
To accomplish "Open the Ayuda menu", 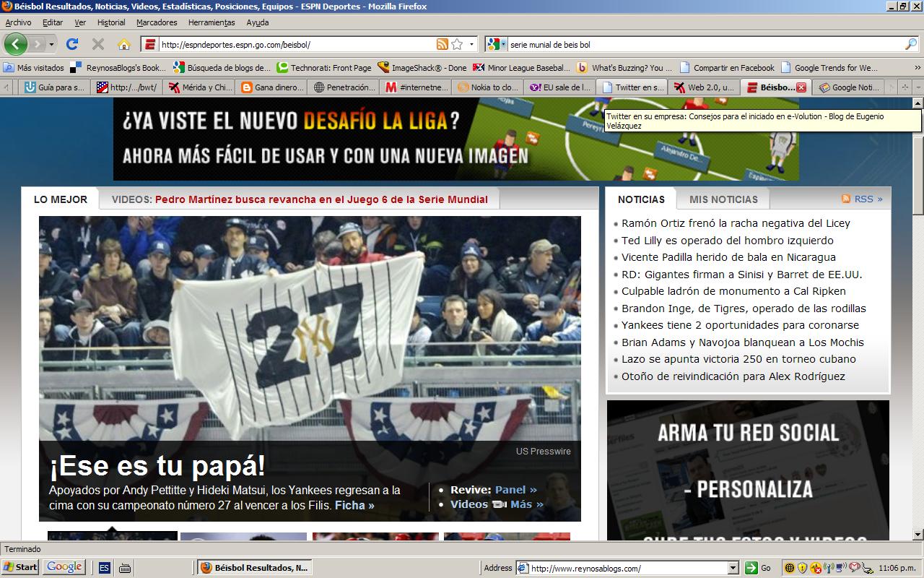I will [x=258, y=22].
